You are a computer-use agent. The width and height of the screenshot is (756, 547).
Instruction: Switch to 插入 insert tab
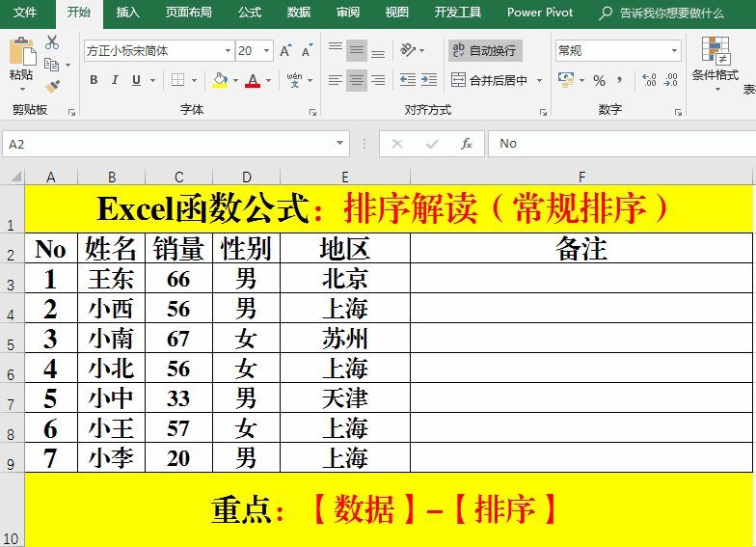click(x=127, y=13)
